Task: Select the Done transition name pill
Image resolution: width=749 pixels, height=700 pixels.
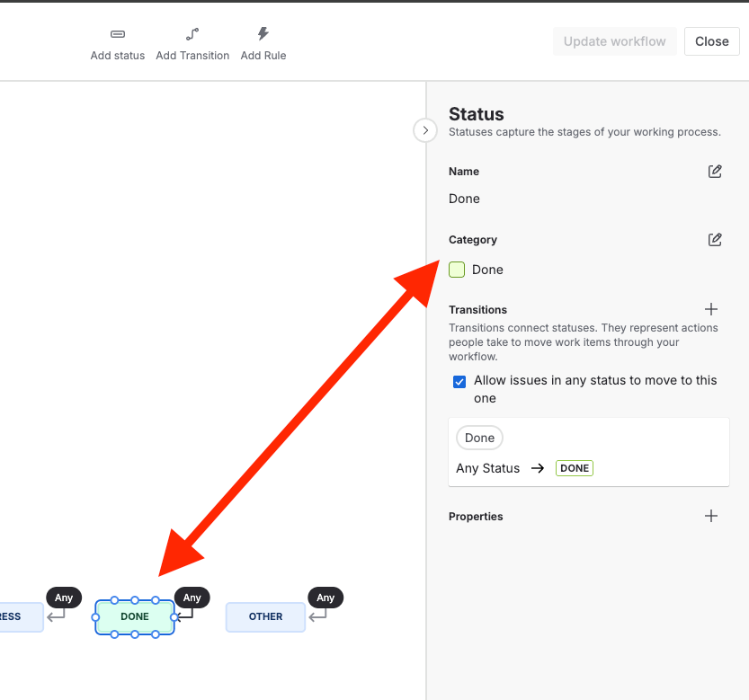Action: click(479, 438)
